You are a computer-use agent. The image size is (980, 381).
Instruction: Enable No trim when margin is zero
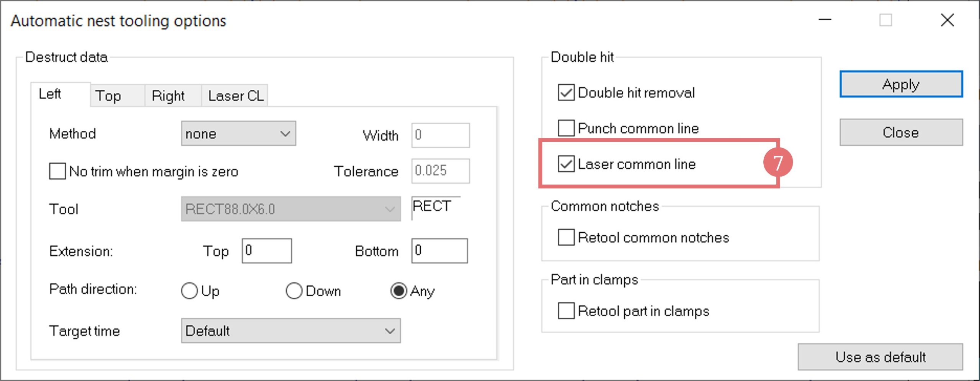click(x=57, y=171)
